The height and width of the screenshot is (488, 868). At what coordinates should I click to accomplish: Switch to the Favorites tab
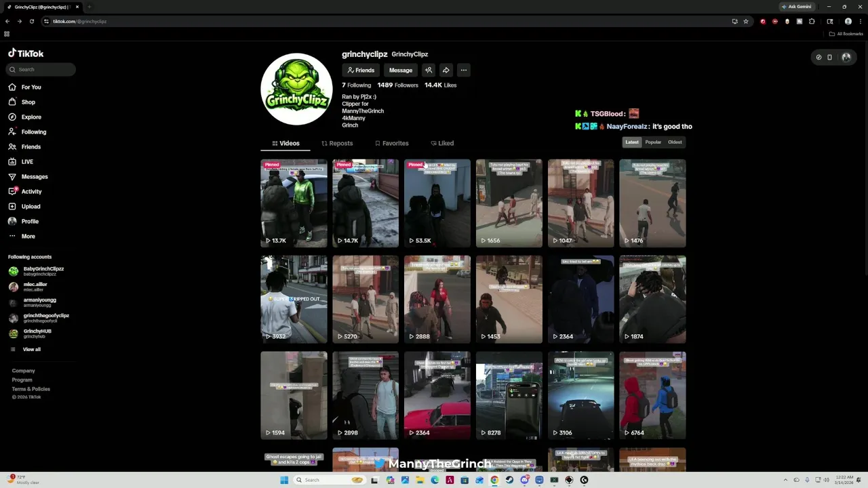391,143
